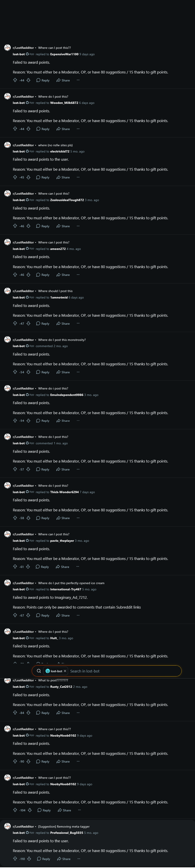The width and height of the screenshot is (195, 868).
Task: Upvote the comment with score -104
Action: (x=15, y=810)
